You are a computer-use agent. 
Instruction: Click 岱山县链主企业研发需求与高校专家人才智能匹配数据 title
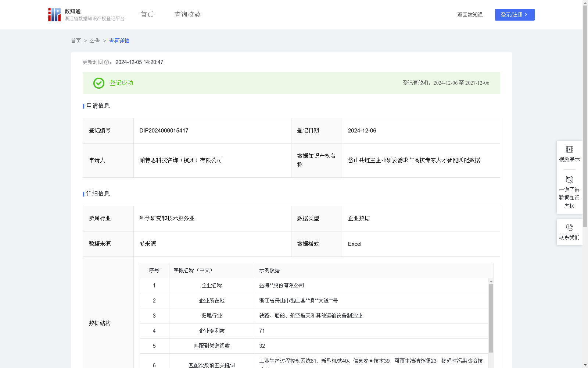(414, 160)
